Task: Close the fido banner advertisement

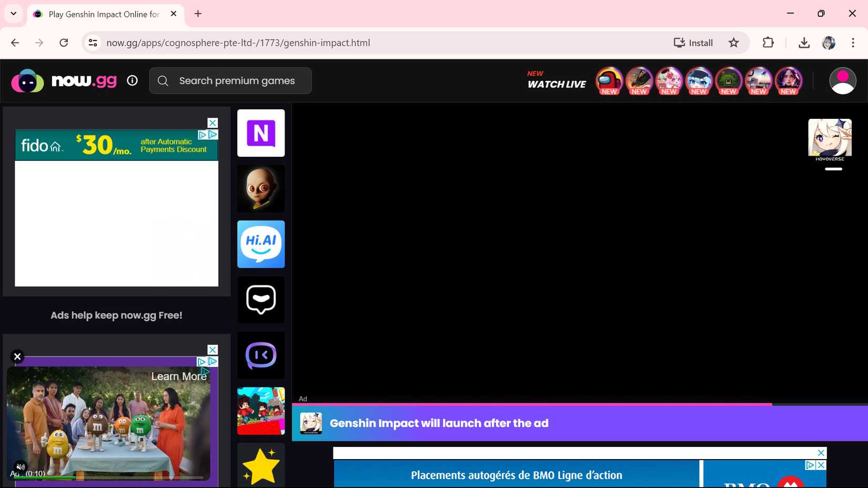Action: (x=213, y=123)
